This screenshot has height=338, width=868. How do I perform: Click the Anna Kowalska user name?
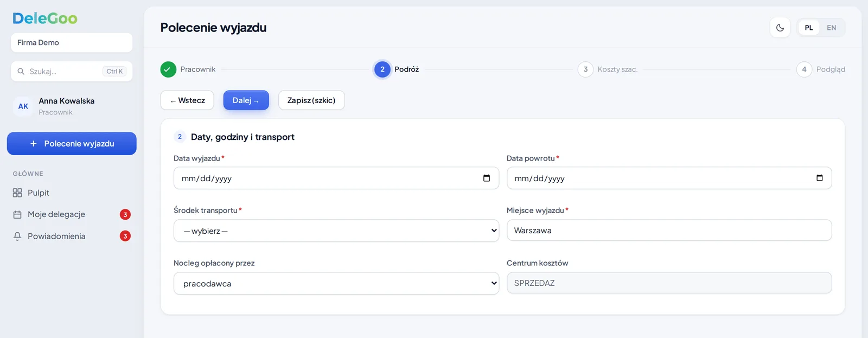pyautogui.click(x=67, y=101)
